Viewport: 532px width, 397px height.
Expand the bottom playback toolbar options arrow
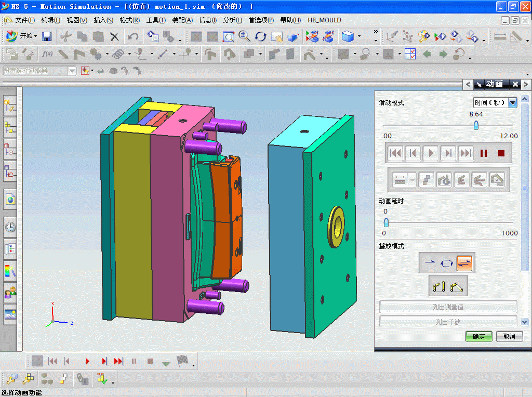point(193,365)
